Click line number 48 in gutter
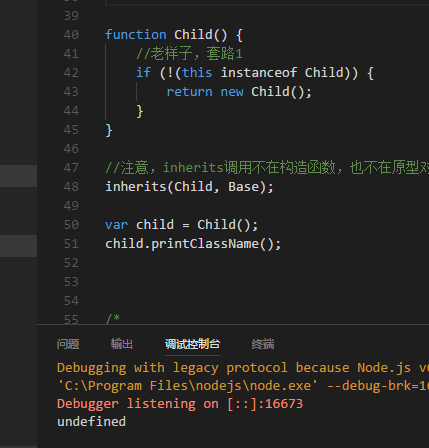 click(x=71, y=187)
